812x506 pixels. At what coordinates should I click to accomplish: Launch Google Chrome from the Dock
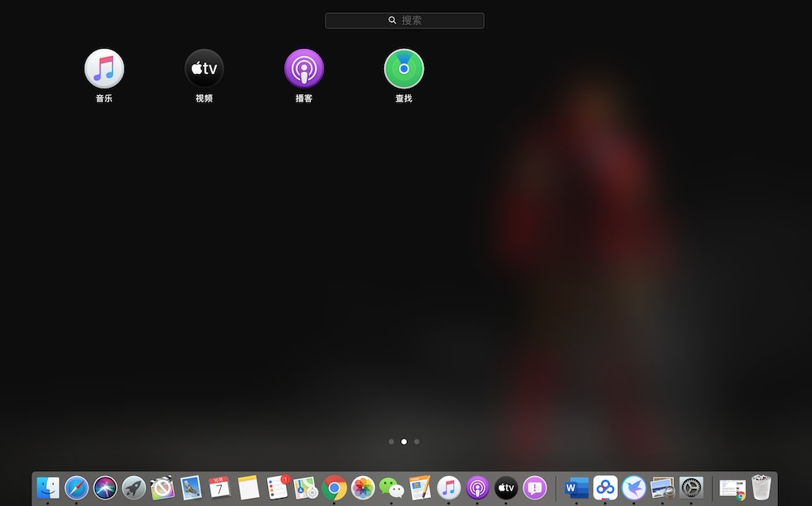334,487
